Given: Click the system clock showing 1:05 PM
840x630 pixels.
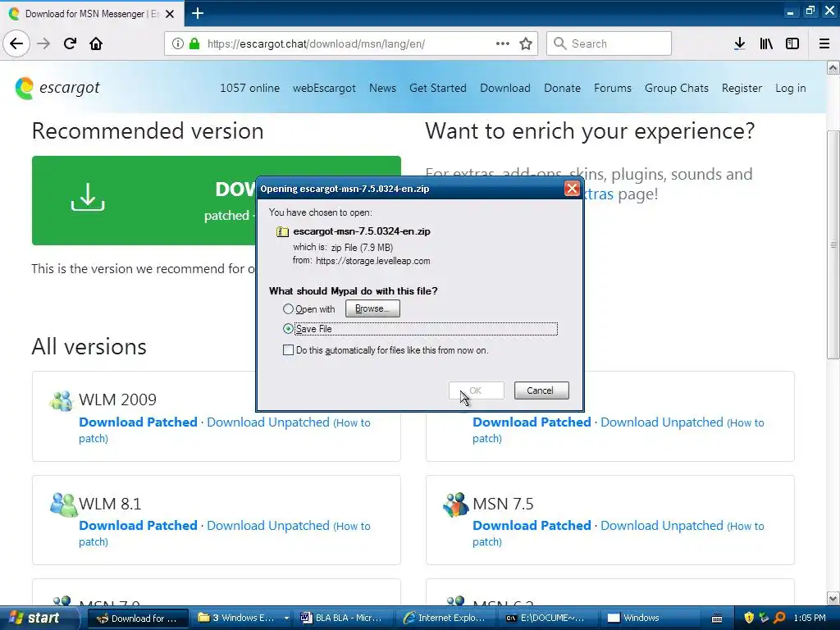Looking at the screenshot, I should point(810,618).
